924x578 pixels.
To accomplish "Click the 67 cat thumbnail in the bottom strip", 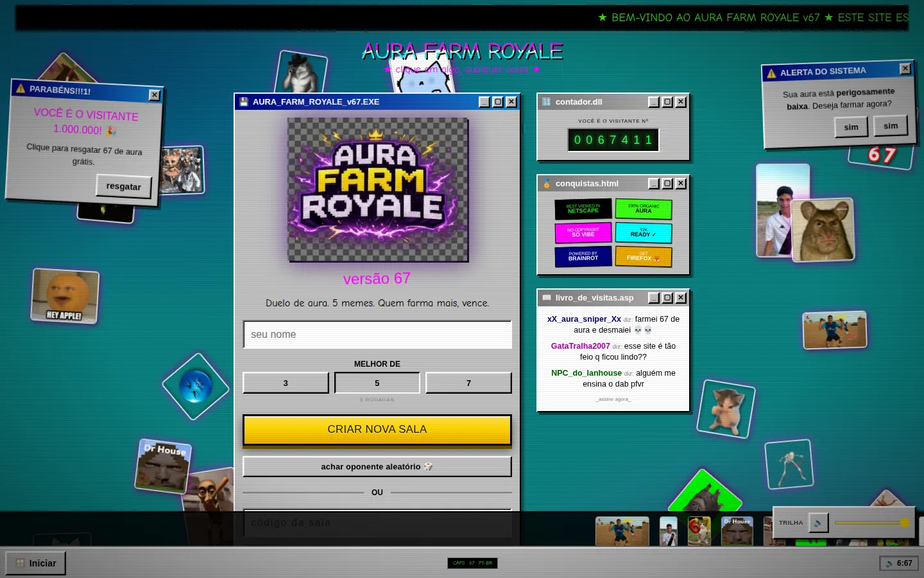I will (x=699, y=532).
